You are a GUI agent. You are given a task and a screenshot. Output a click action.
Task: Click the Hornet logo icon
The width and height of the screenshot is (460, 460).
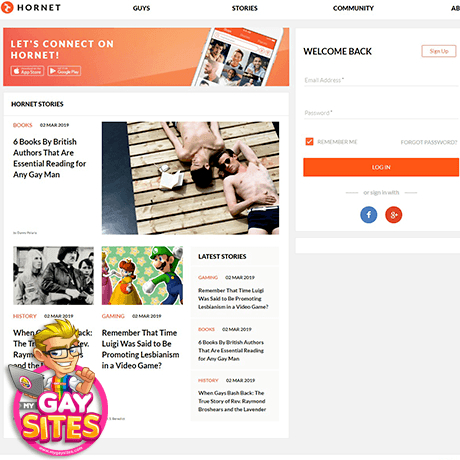tap(7, 7)
